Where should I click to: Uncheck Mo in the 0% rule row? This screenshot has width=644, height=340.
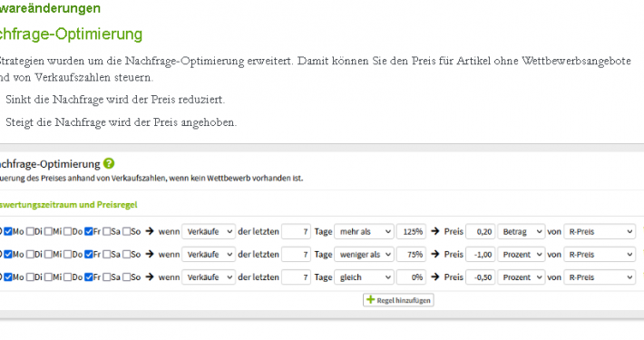coord(8,277)
